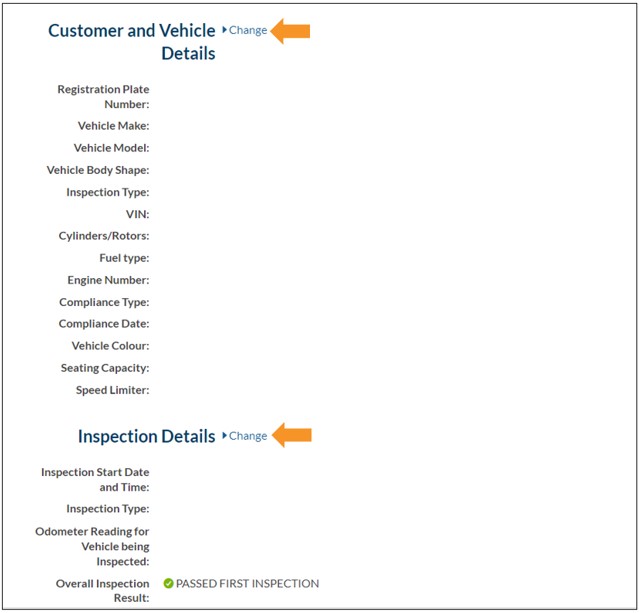This screenshot has height=613, width=639.
Task: Click the Vehicle Make label
Action: click(113, 126)
